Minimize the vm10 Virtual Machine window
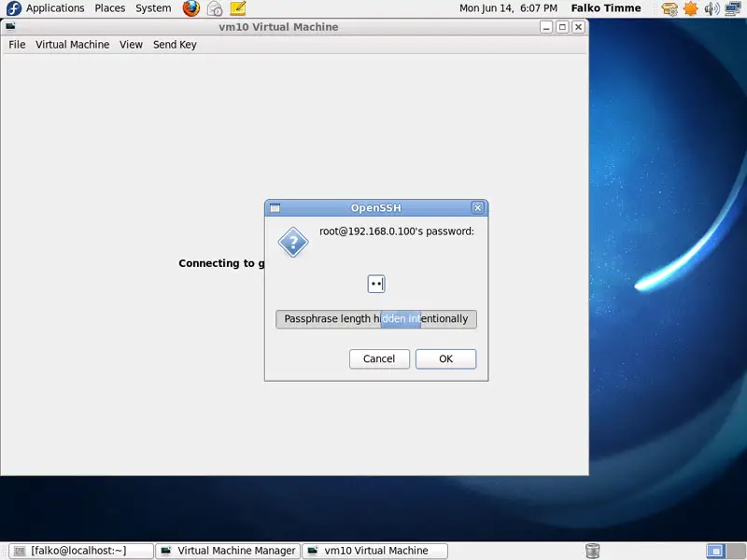Image resolution: width=747 pixels, height=560 pixels. pos(546,27)
